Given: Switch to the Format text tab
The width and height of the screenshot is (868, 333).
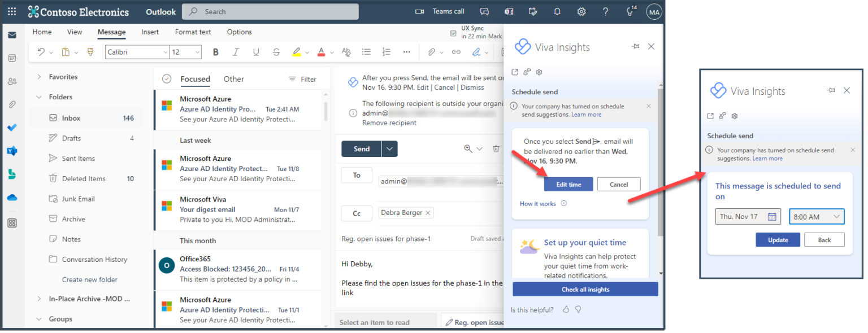Looking at the screenshot, I should pyautogui.click(x=192, y=32).
